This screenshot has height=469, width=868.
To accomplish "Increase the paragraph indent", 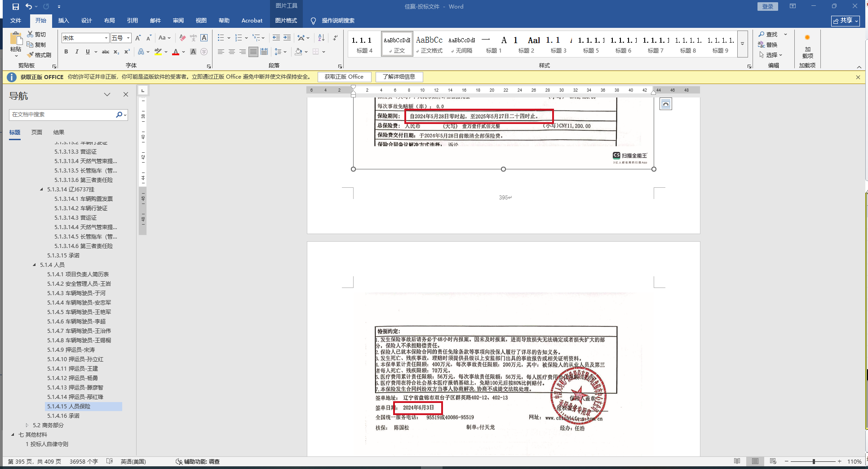I will point(287,38).
